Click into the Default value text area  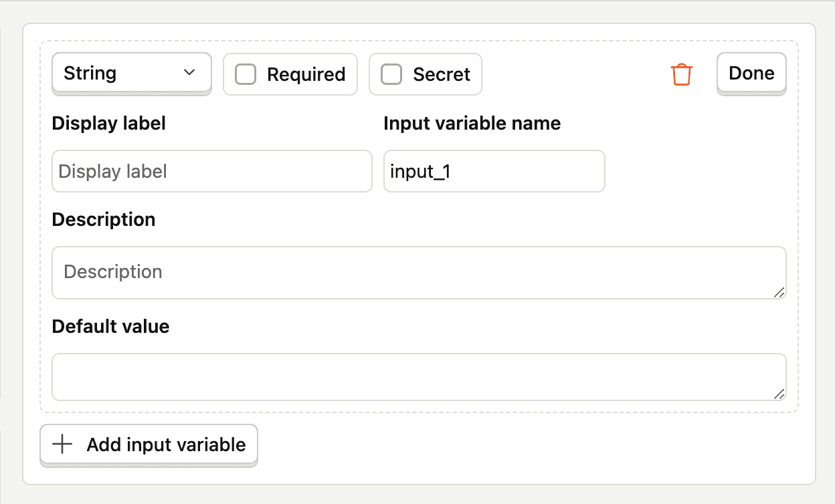[x=419, y=377]
